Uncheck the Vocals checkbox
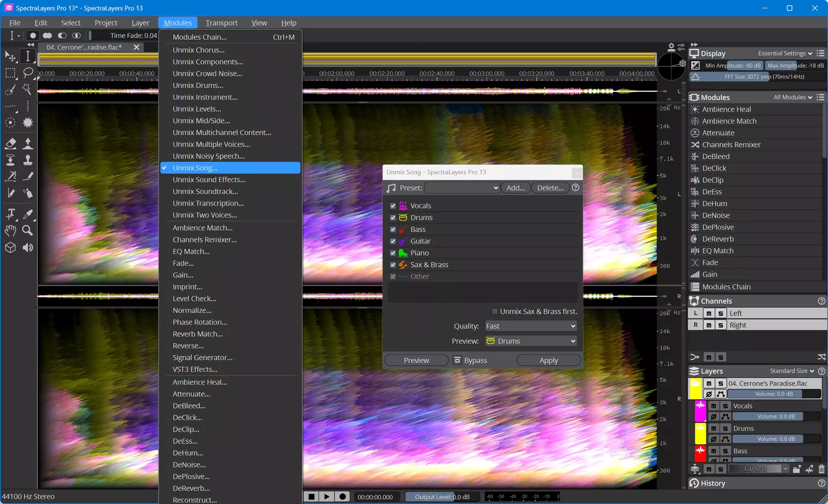The height and width of the screenshot is (504, 828). click(393, 206)
